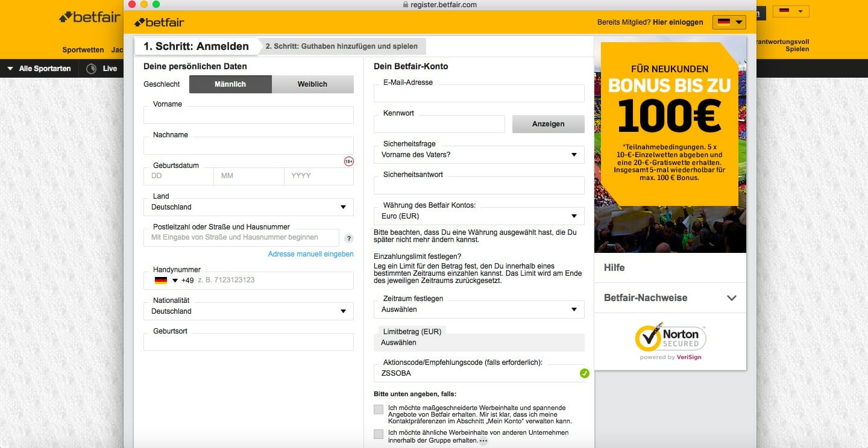Check the Betfair marketing offers checkbox
This screenshot has height=448, width=868.
click(379, 409)
